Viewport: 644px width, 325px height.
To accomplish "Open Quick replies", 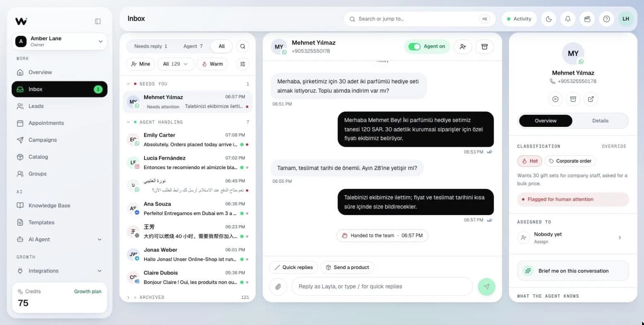I will 293,267.
